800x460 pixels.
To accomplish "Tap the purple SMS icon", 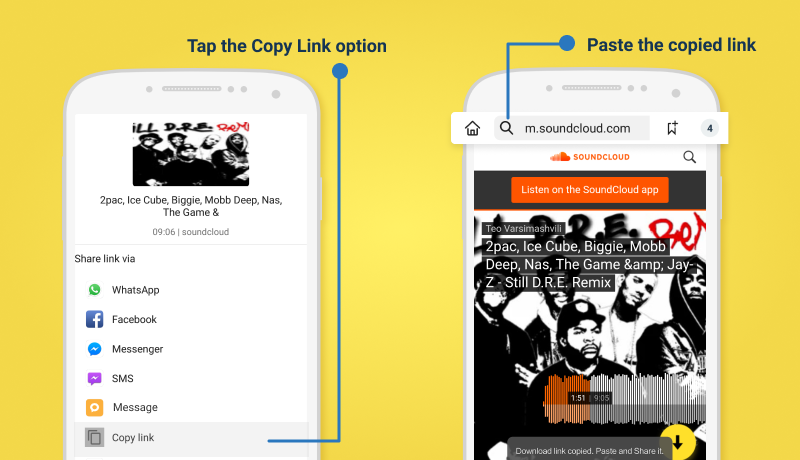I will tap(94, 378).
